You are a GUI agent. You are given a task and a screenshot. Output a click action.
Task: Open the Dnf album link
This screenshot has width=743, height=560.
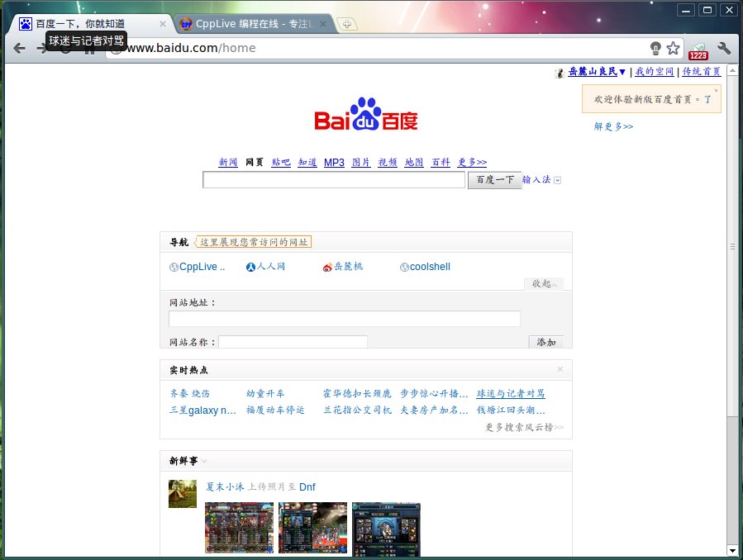[307, 486]
